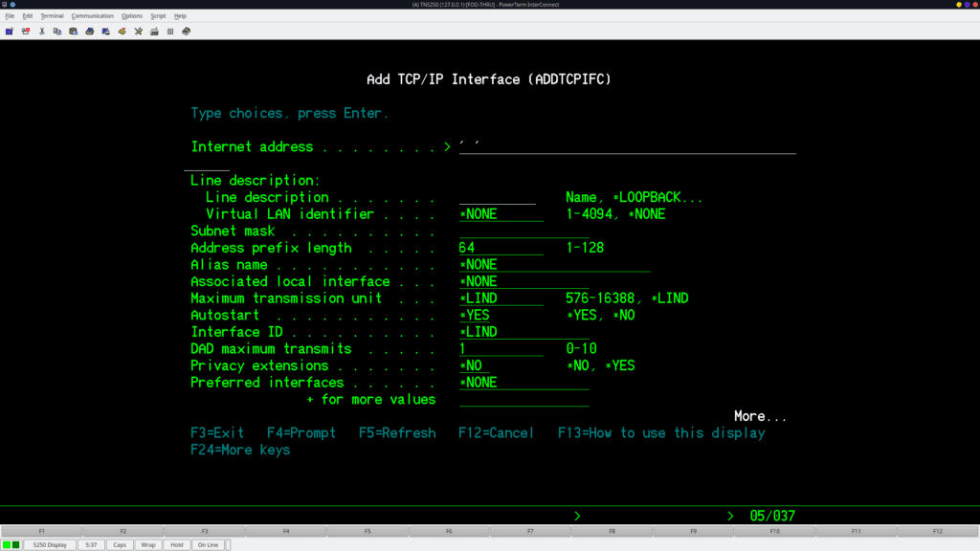980x551 pixels.
Task: Open the Terminal menu
Action: 52,15
